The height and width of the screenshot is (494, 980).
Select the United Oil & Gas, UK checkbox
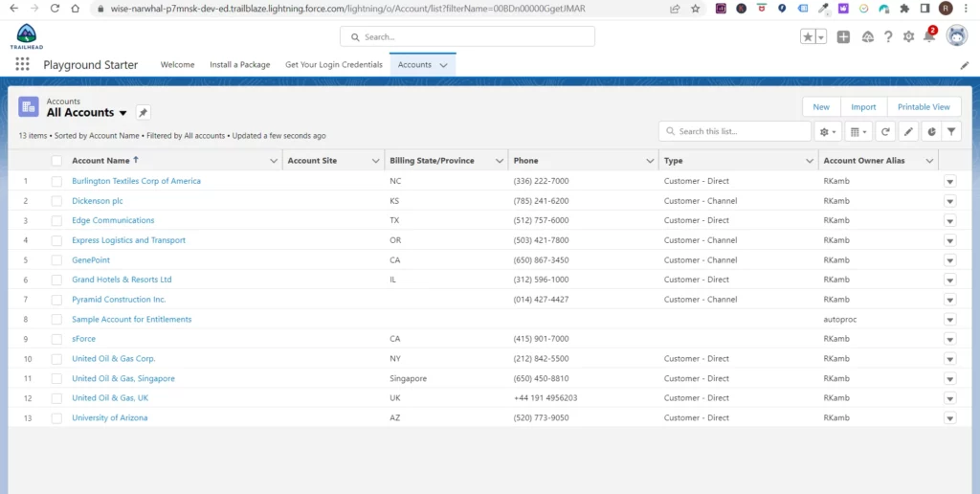(x=56, y=398)
